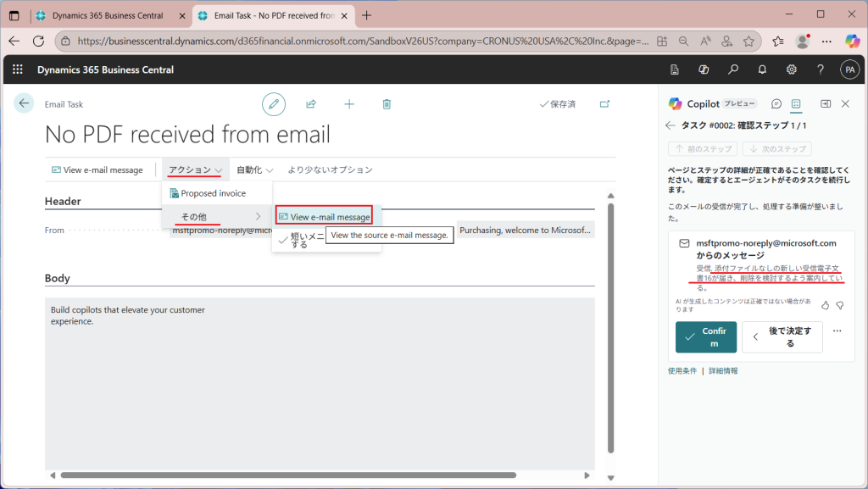Click the Copilot panel dock toggle icon
Screen dimensions: 868x489
click(826, 104)
